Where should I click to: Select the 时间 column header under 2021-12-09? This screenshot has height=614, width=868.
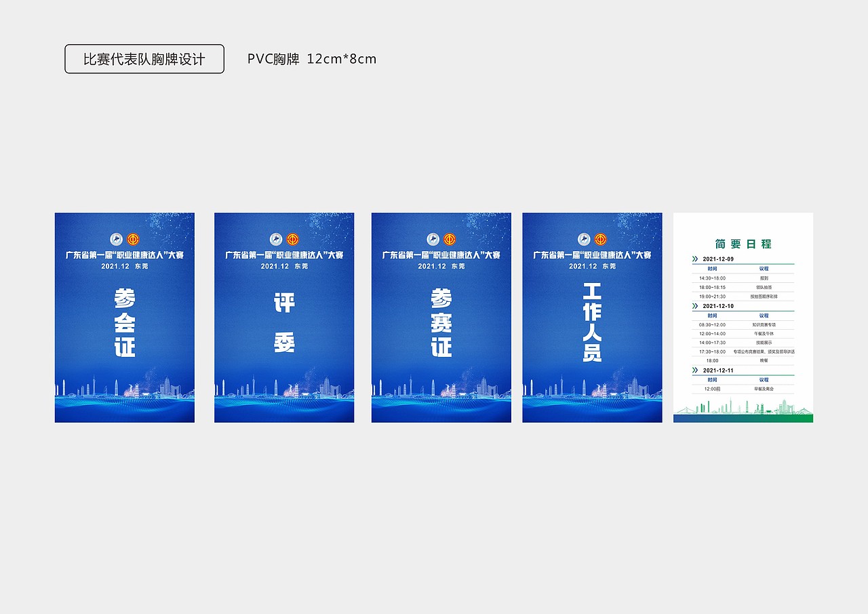pyautogui.click(x=712, y=268)
